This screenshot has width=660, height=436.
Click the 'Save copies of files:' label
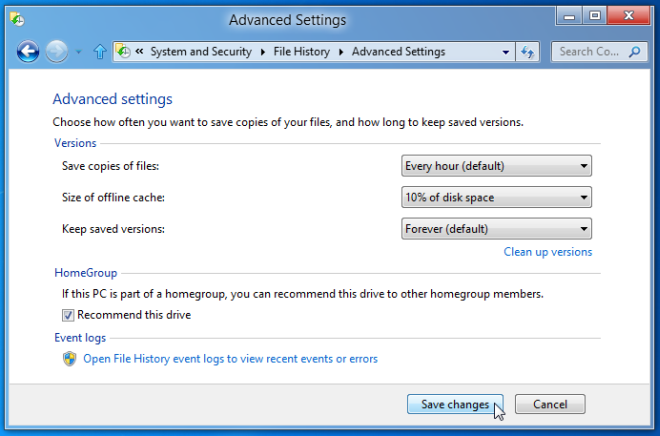pos(110,166)
